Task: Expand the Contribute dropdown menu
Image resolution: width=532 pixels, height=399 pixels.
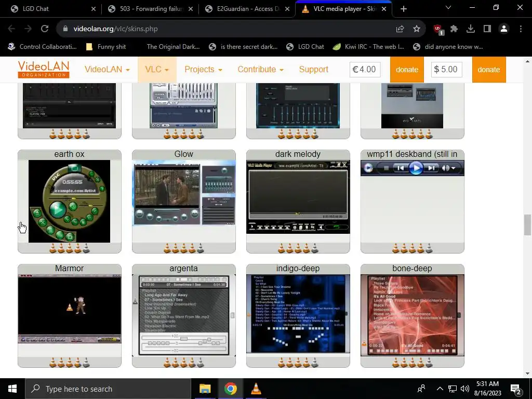Action: 261,69
